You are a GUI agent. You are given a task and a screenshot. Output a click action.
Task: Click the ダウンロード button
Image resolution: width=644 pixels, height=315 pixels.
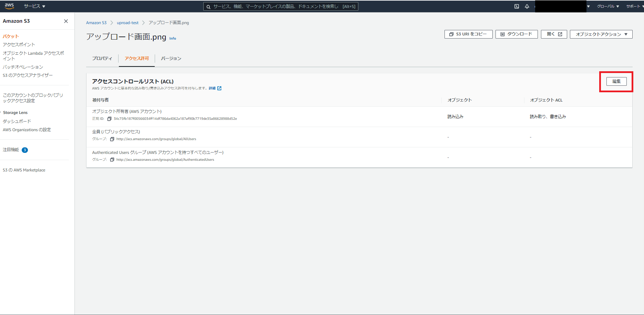click(517, 34)
